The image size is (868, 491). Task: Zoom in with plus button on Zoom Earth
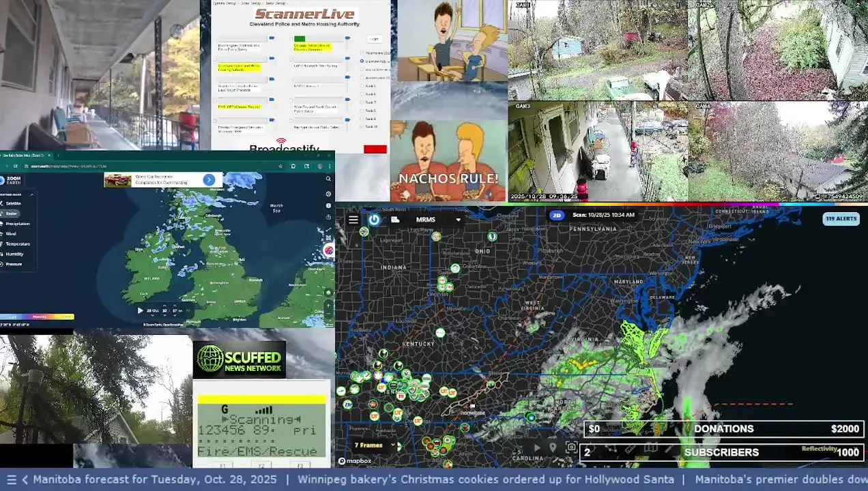[328, 305]
